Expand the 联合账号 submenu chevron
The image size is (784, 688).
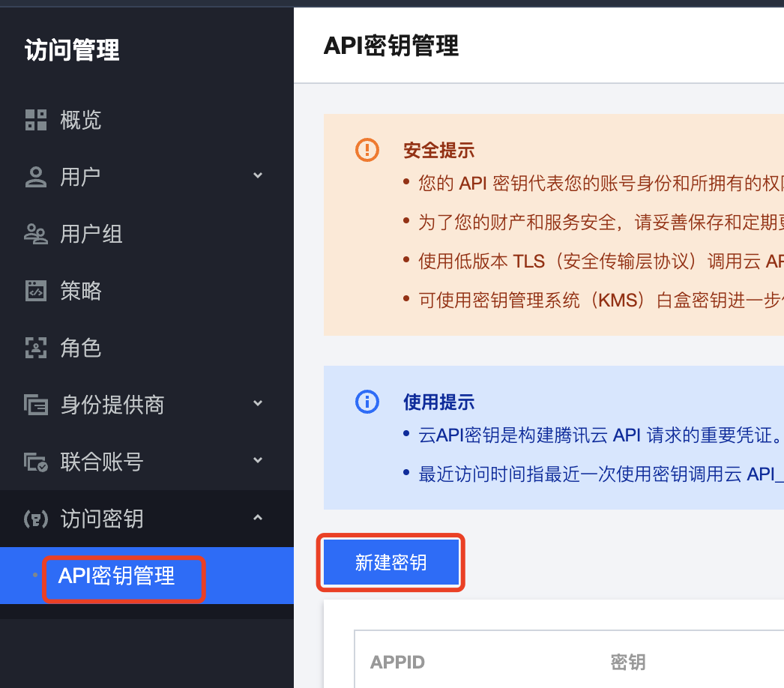(x=258, y=461)
